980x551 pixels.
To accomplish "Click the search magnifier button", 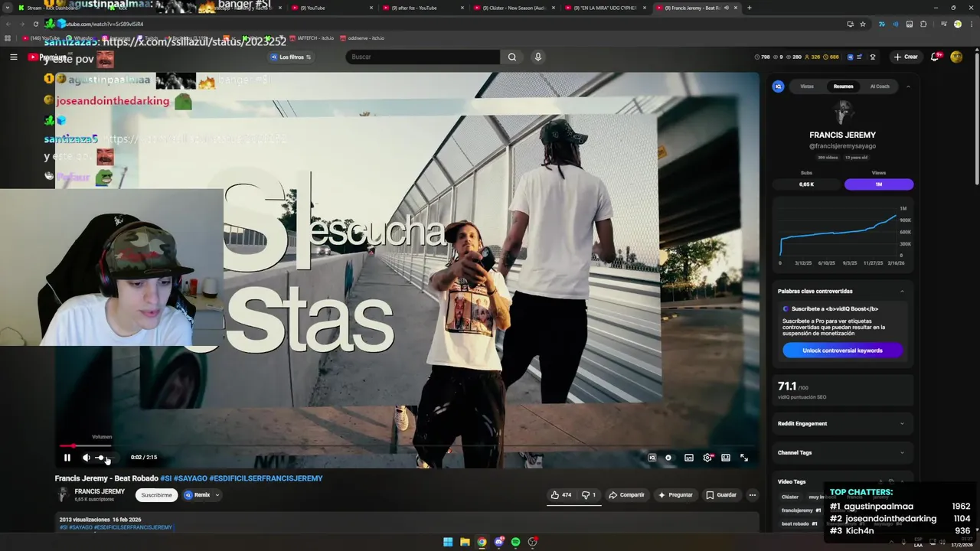I will 512,57.
